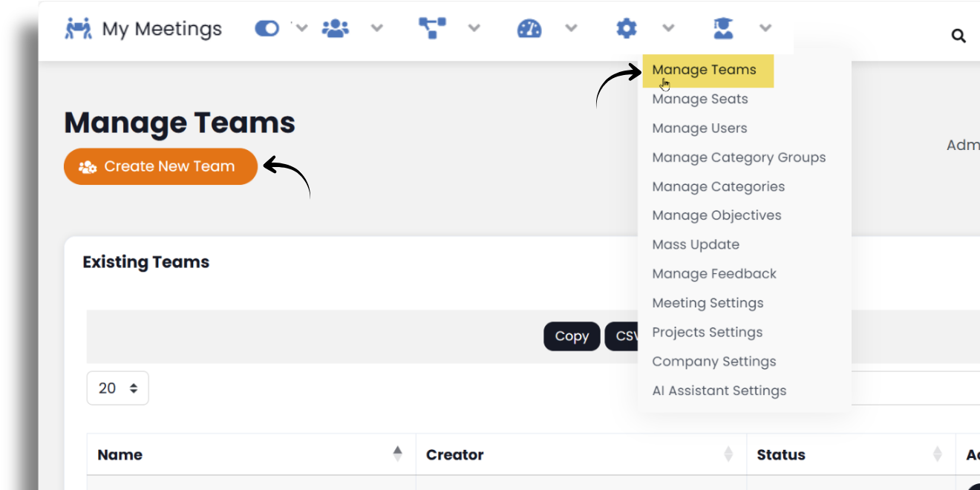Expand chevron beside dashboard gauge icon

click(571, 29)
